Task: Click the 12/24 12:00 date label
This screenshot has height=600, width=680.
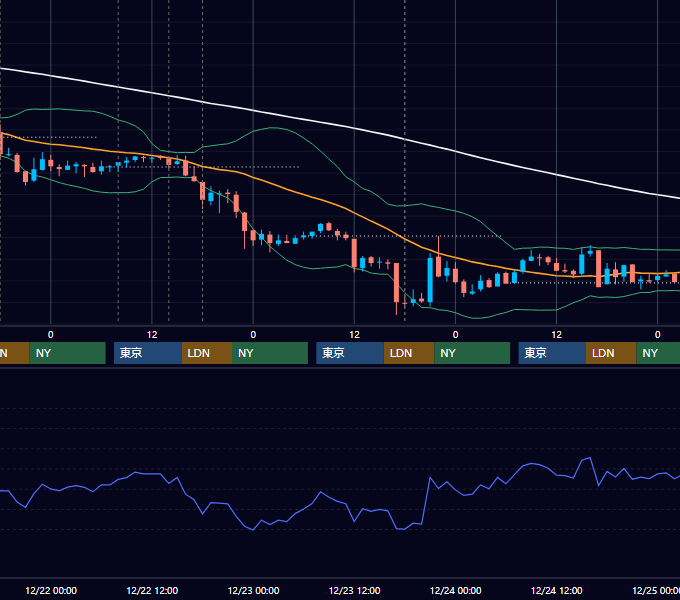Action: coord(556,590)
